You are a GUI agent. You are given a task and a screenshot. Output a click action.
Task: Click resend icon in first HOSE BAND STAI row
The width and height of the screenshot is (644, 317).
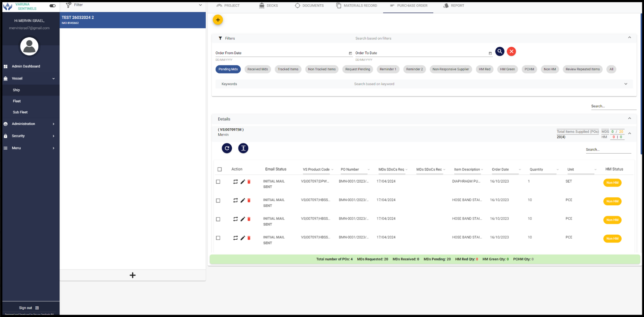[235, 200]
